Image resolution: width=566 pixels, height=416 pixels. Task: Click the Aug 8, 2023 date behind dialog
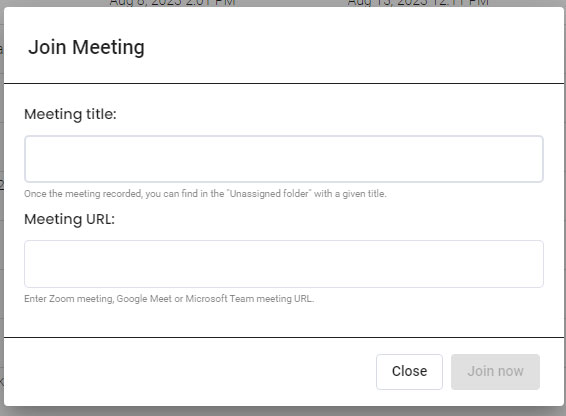[172, 3]
